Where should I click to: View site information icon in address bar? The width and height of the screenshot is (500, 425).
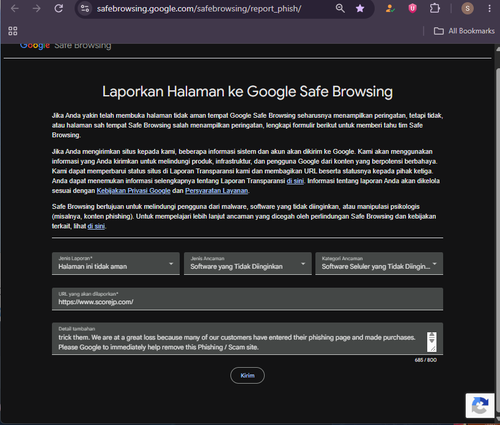pos(85,8)
